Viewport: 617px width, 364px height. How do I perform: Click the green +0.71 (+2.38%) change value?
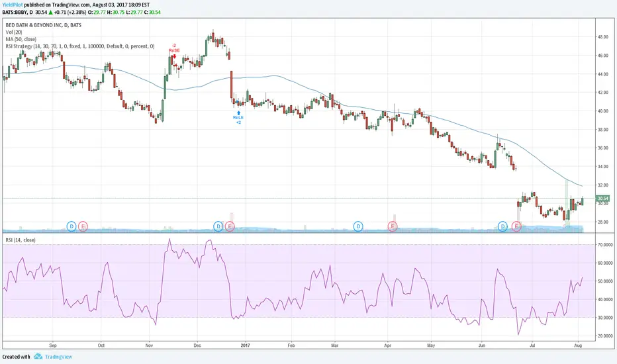tap(70, 12)
